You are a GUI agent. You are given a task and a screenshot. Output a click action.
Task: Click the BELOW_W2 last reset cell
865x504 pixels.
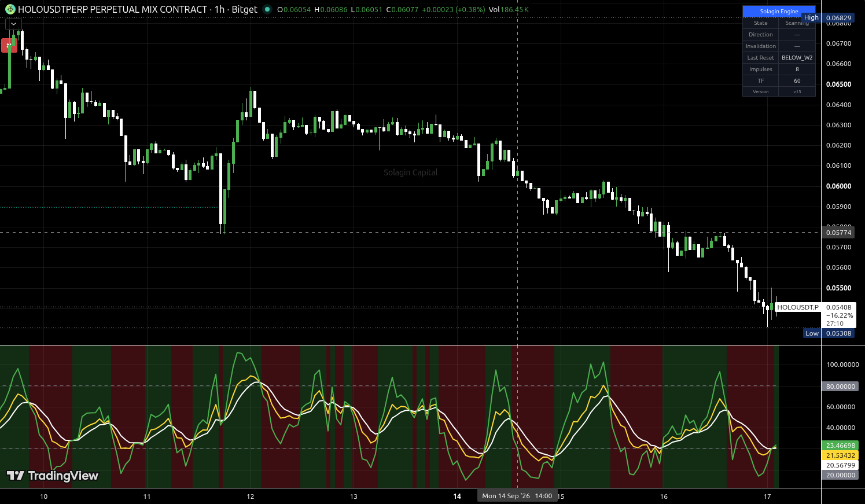click(797, 58)
